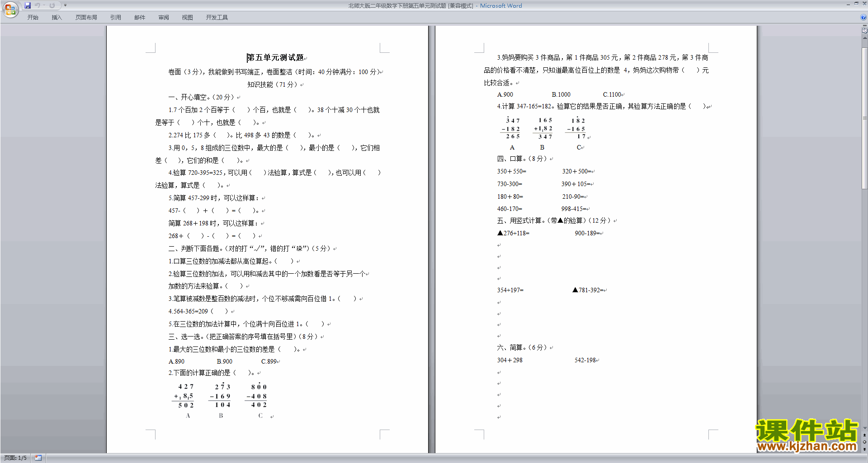Switch to the 页面布局 tab

pyautogui.click(x=86, y=18)
